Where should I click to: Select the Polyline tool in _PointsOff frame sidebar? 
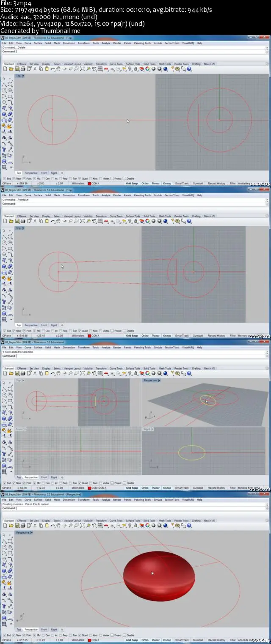(x=4, y=237)
